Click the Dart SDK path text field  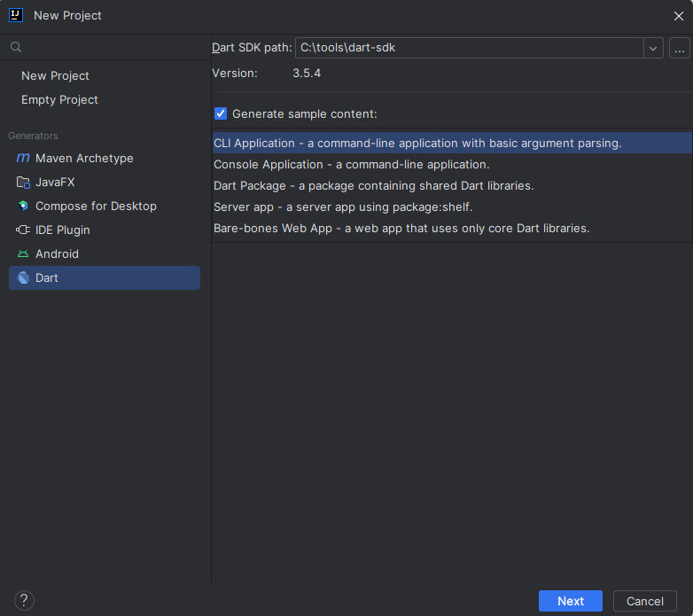point(470,48)
